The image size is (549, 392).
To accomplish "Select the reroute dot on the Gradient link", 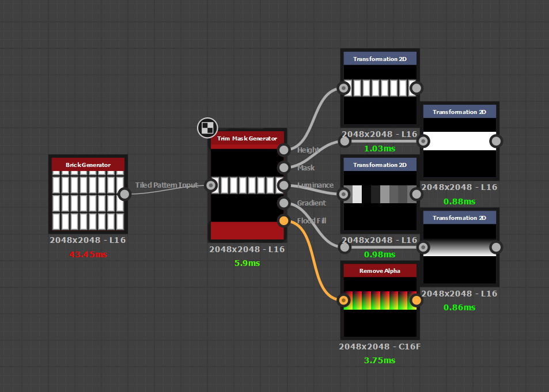I will tap(344, 247).
